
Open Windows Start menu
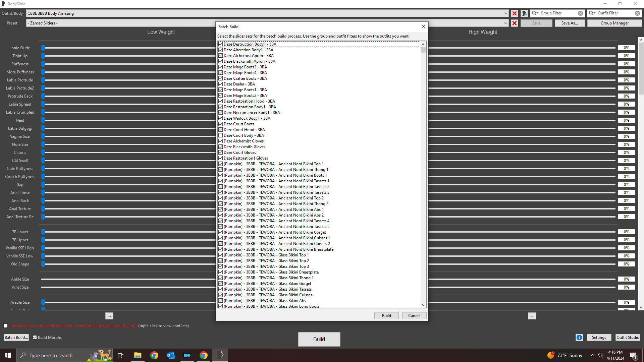pyautogui.click(x=8, y=355)
